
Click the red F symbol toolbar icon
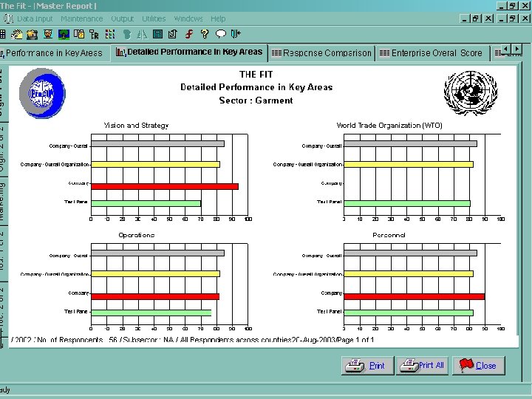point(189,34)
